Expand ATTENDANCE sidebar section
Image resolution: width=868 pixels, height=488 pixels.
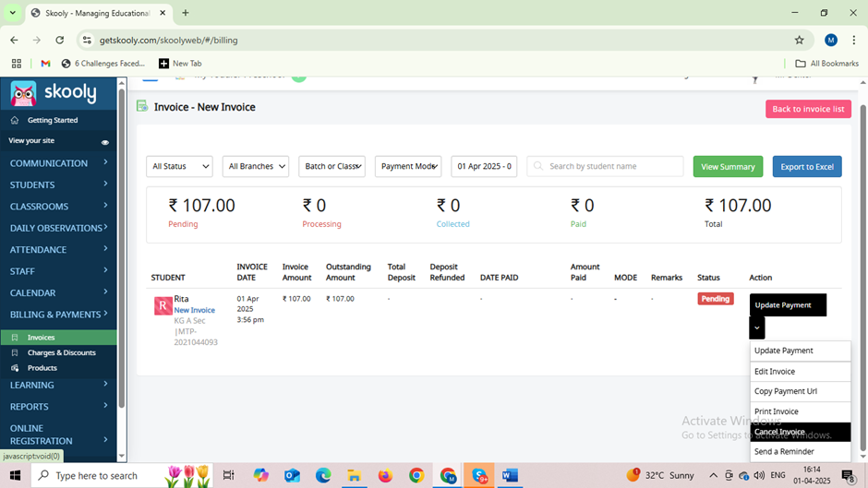[58, 249]
